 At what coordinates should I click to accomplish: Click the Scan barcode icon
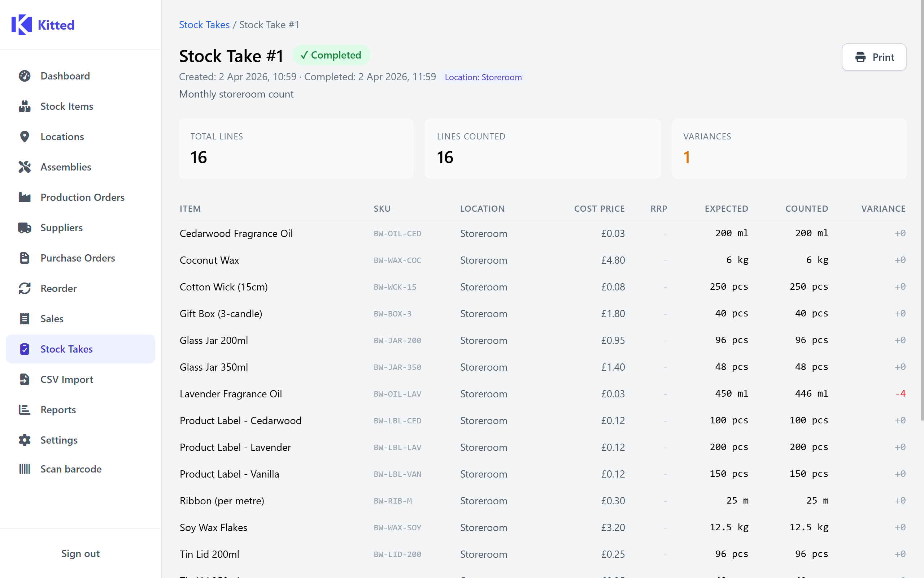(25, 469)
